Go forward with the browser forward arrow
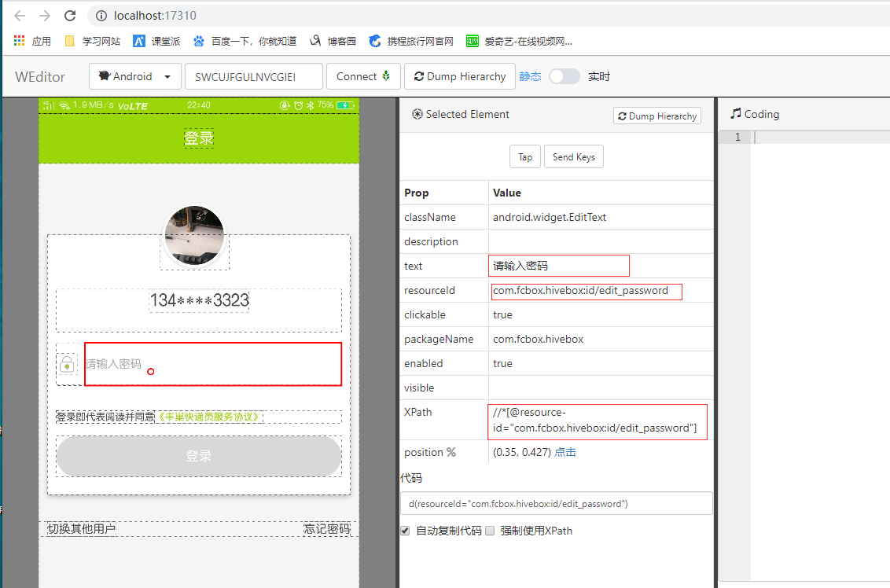Screen dimensions: 890x588 (x=45, y=15)
